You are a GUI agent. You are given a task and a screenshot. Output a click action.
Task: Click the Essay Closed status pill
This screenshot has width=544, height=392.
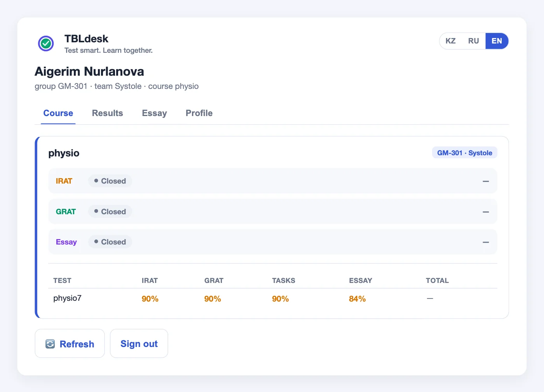coord(110,242)
